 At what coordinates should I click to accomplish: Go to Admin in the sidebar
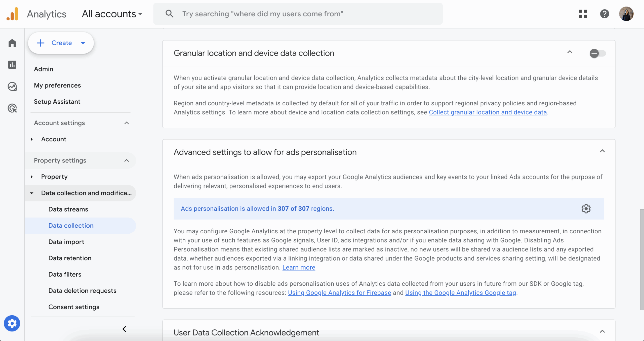[x=44, y=69]
